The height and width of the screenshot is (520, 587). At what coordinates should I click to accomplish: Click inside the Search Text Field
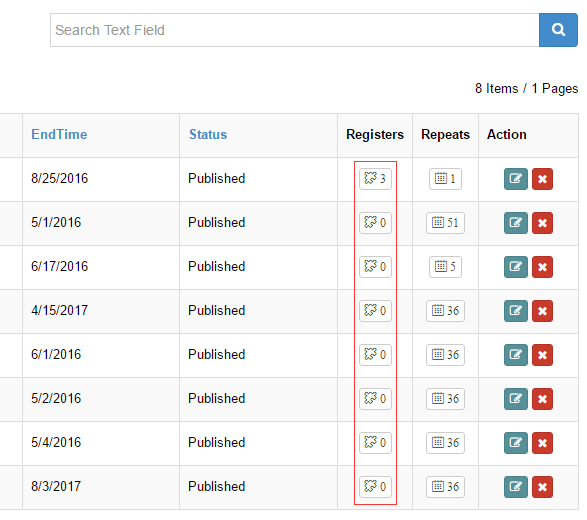point(295,30)
